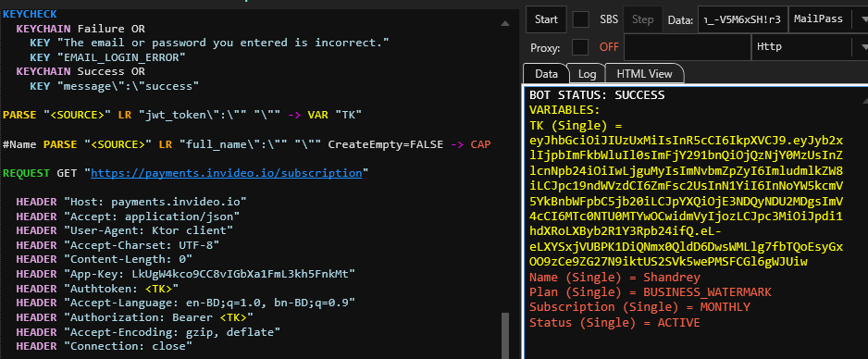Click the KEY EMAIL_LOGIN_ERROR line
868x359 pixels.
(x=108, y=57)
